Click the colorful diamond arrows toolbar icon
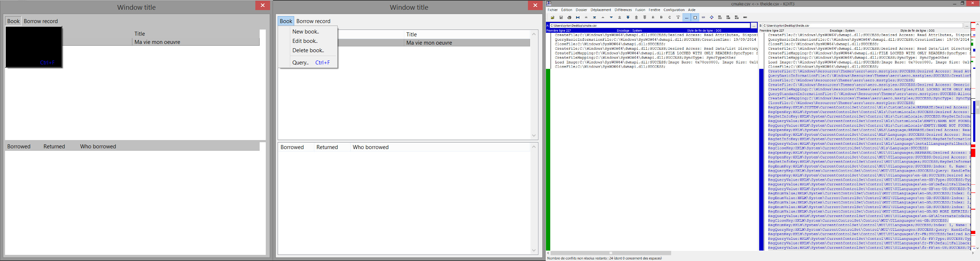Viewport: 980px width, 261px height. [711, 18]
